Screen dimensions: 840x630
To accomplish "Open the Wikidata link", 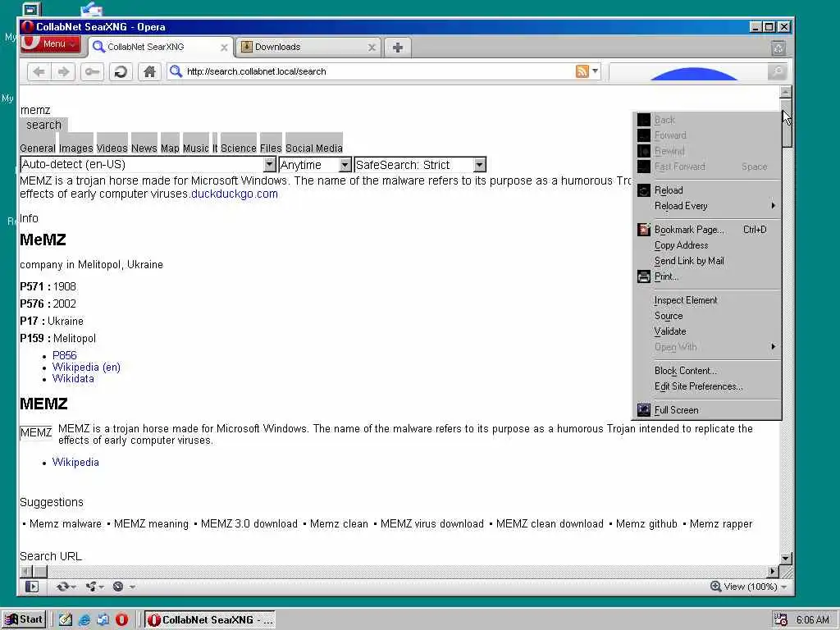I will tap(73, 378).
